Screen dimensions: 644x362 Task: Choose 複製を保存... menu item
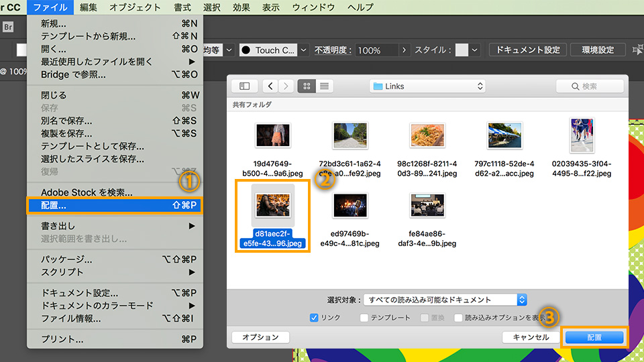pyautogui.click(x=115, y=133)
